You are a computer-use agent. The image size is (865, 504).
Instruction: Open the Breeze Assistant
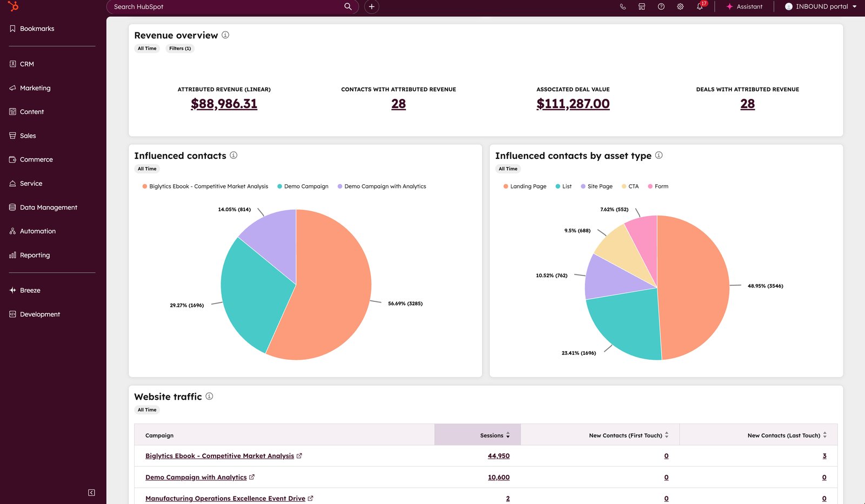744,6
